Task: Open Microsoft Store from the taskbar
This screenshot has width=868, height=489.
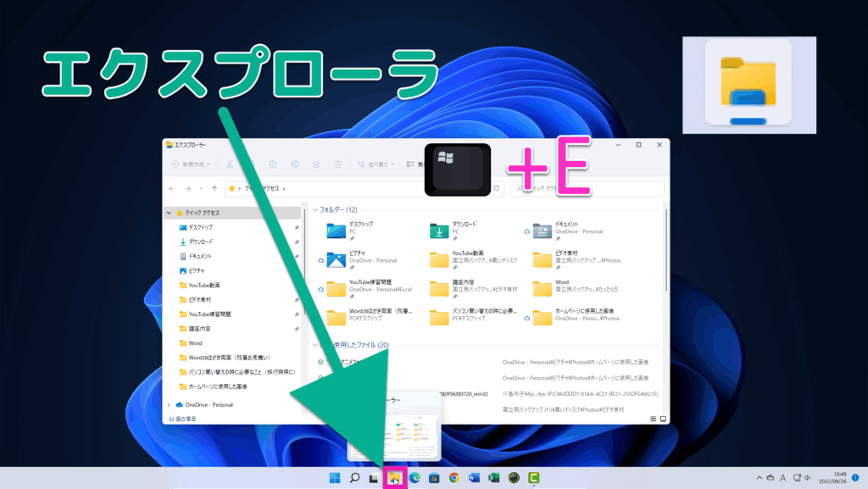Action: [x=434, y=477]
